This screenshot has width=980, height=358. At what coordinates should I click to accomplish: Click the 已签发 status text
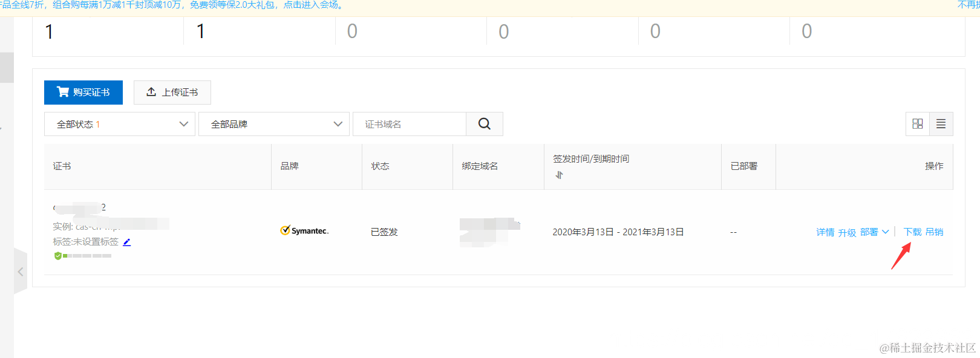tap(384, 232)
